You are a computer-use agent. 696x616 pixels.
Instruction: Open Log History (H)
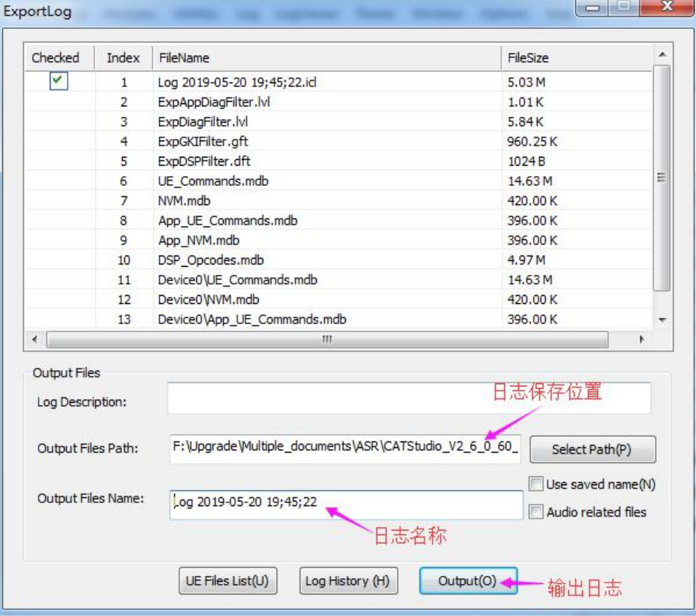tap(347, 581)
